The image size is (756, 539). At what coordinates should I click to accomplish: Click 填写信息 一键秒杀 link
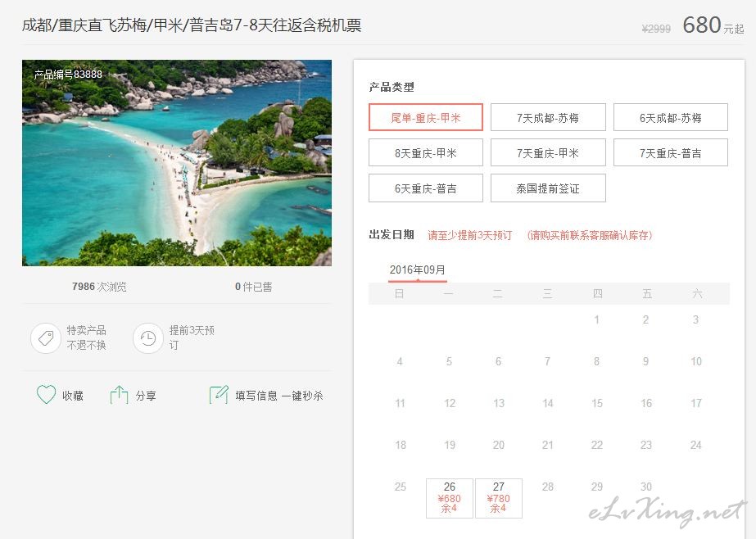pos(279,396)
